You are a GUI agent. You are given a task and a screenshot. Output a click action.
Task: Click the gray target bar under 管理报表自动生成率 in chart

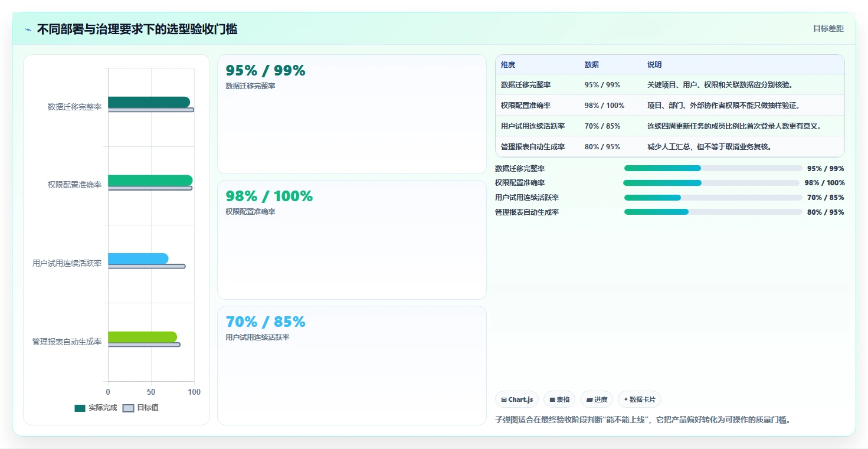[144, 345]
